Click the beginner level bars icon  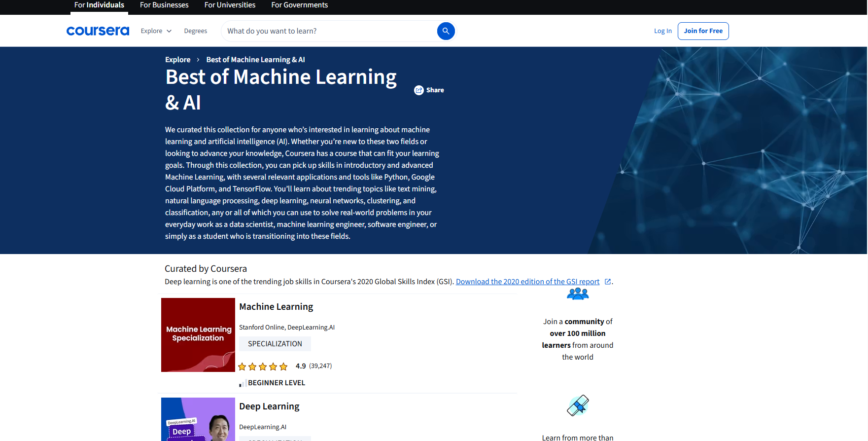pyautogui.click(x=243, y=383)
